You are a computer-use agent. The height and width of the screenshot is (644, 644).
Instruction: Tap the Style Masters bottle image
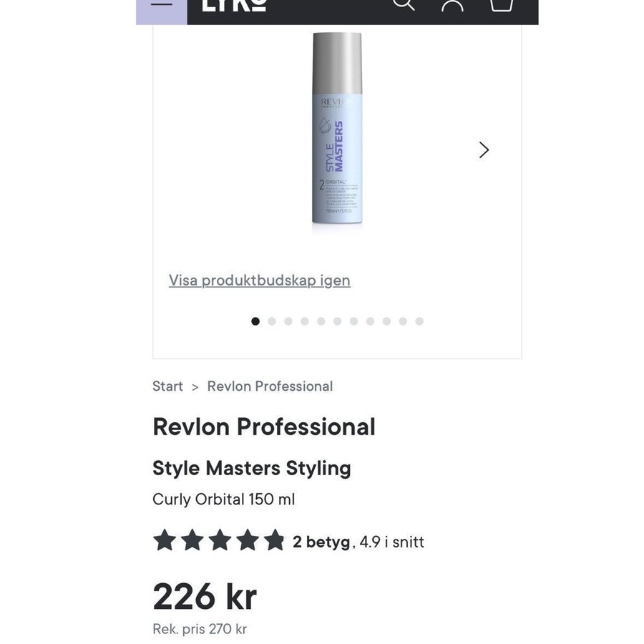coord(337,132)
